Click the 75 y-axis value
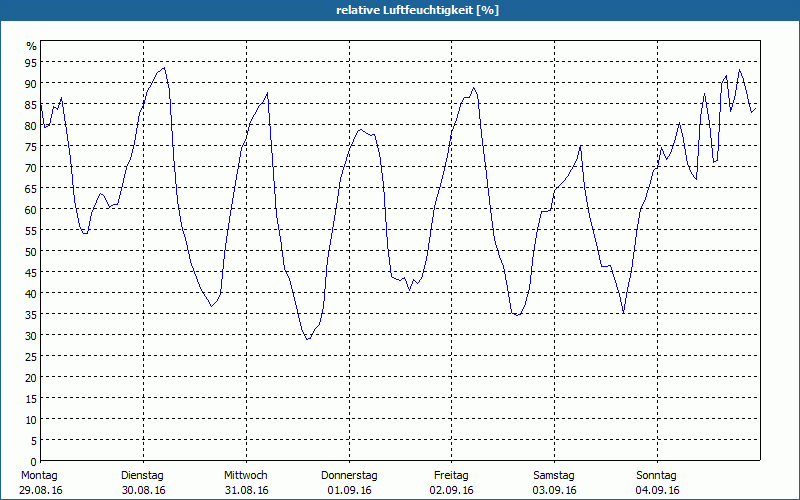 click(31, 146)
